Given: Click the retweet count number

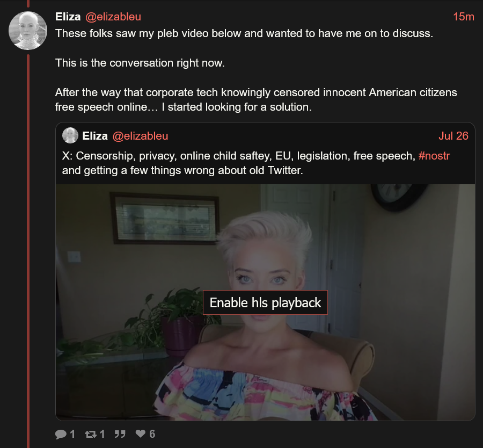Looking at the screenshot, I should (103, 434).
